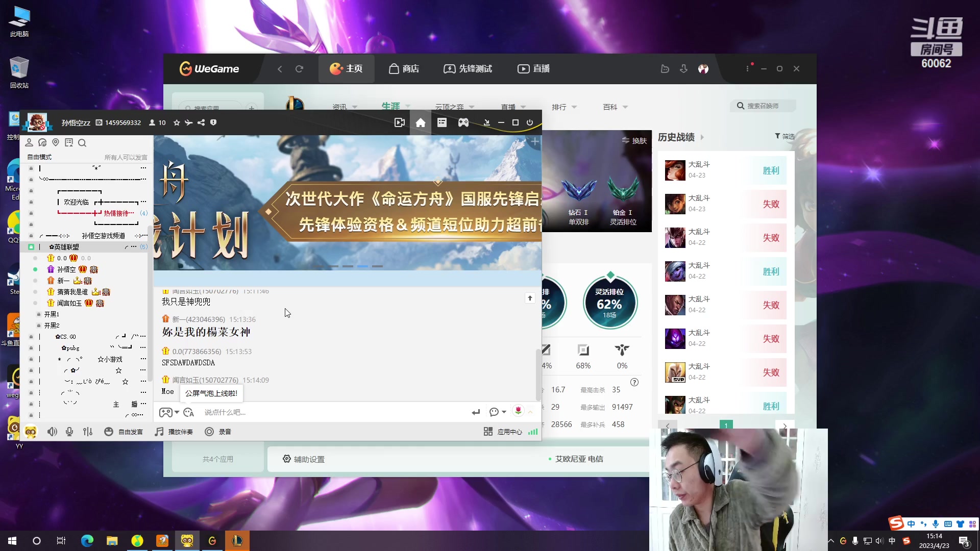Click the headset chat icon in YY sidebar
The height and width of the screenshot is (551, 980).
pyautogui.click(x=42, y=143)
